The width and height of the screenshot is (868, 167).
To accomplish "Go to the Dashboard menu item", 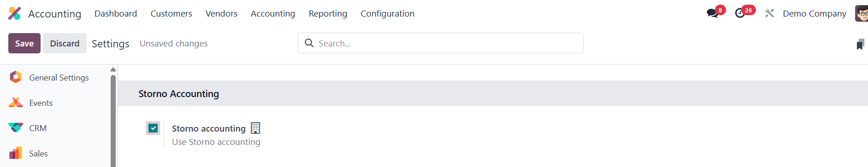I will [x=116, y=13].
